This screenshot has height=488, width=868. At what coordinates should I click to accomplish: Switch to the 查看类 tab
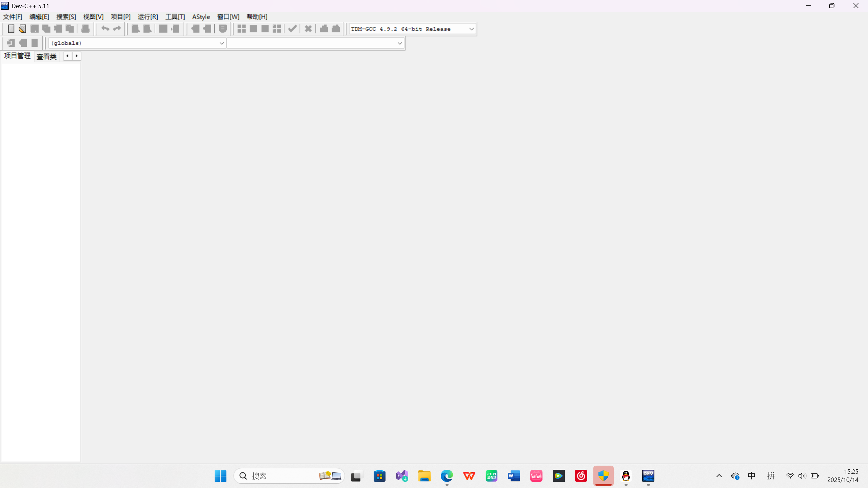click(x=46, y=57)
